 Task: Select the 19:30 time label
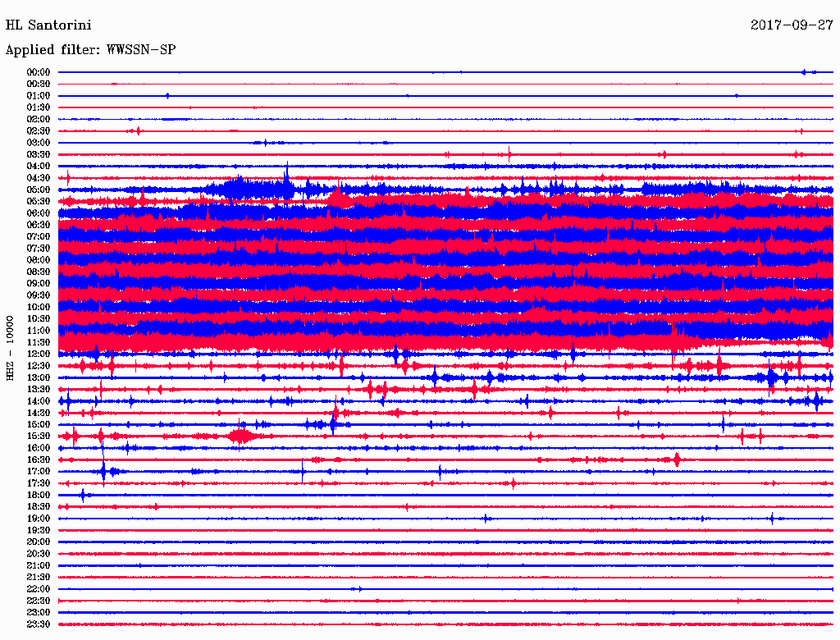point(39,530)
